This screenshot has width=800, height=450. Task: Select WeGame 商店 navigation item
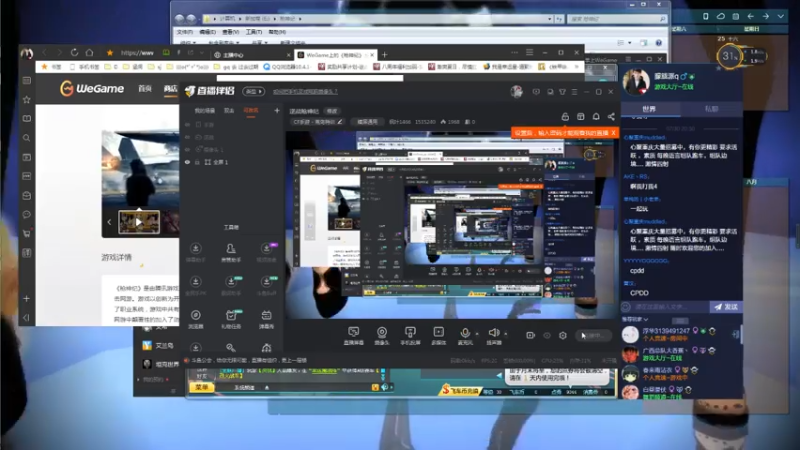click(170, 88)
